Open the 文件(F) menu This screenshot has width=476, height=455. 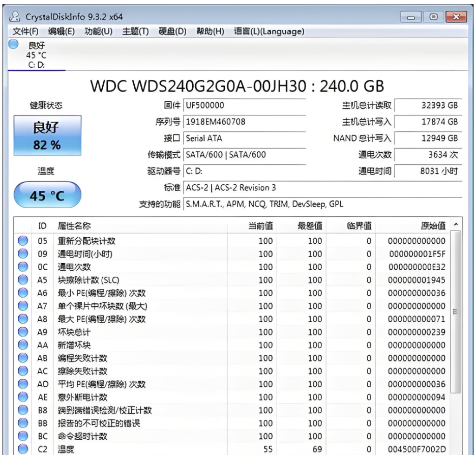click(25, 32)
